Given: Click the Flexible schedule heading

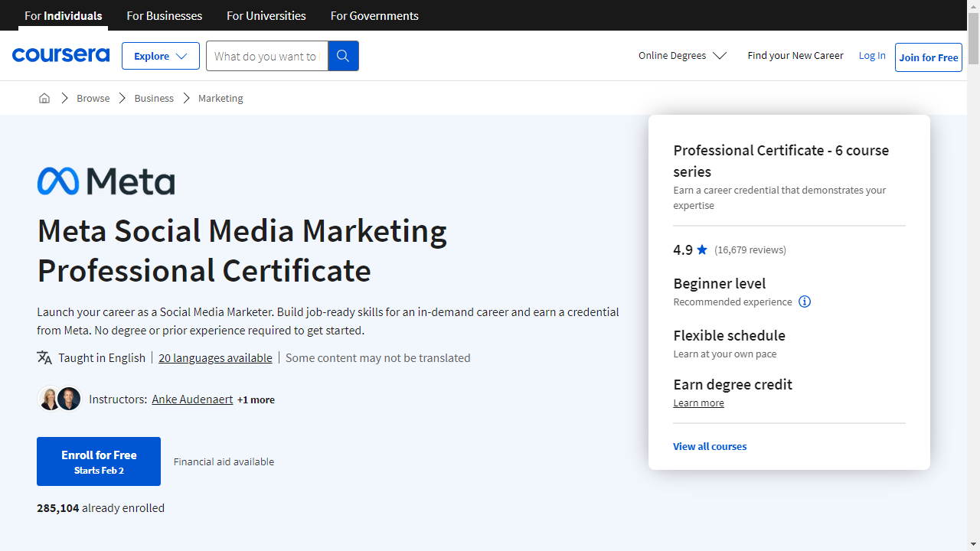Looking at the screenshot, I should 729,335.
